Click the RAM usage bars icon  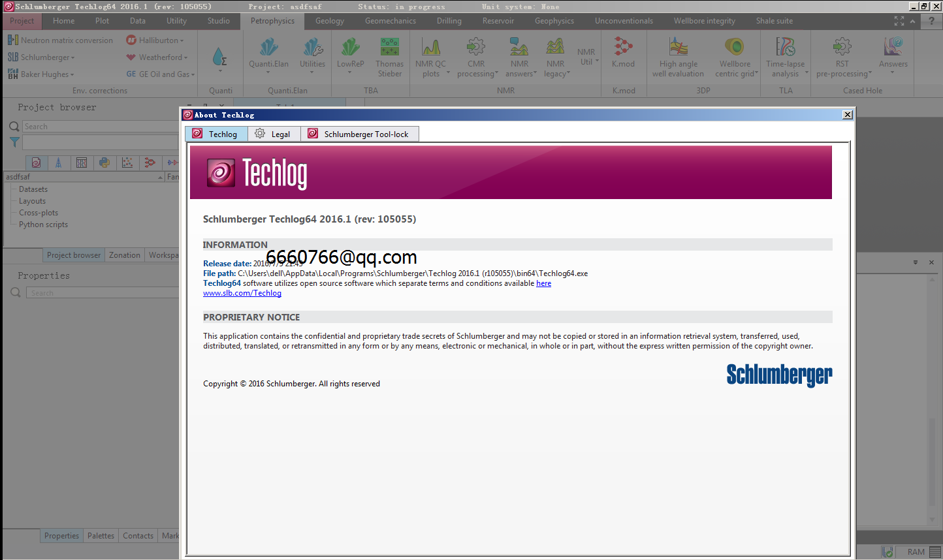click(934, 552)
